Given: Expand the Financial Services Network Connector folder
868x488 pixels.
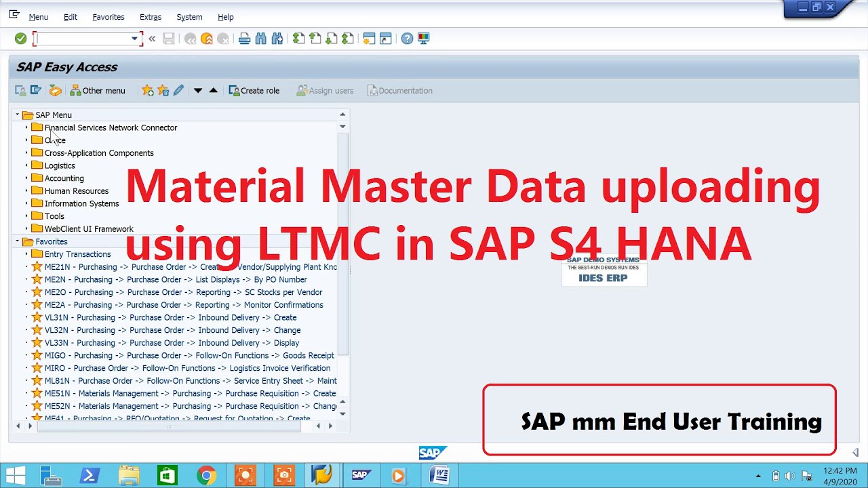Looking at the screenshot, I should click(26, 127).
